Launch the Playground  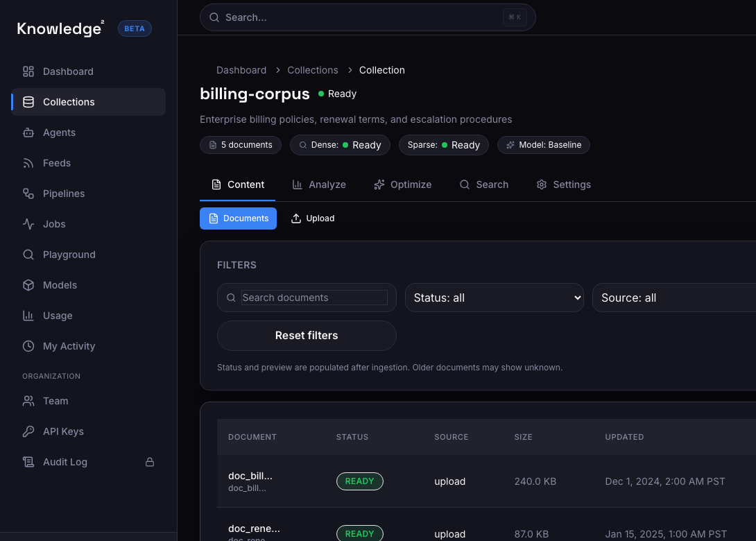(67, 255)
